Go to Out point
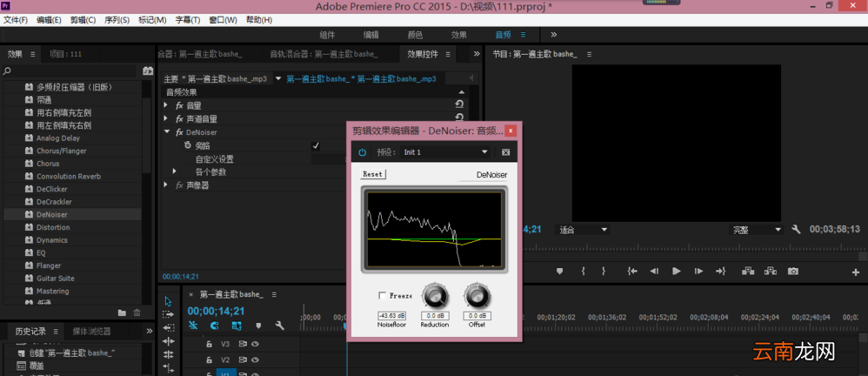The image size is (868, 376). click(x=720, y=272)
